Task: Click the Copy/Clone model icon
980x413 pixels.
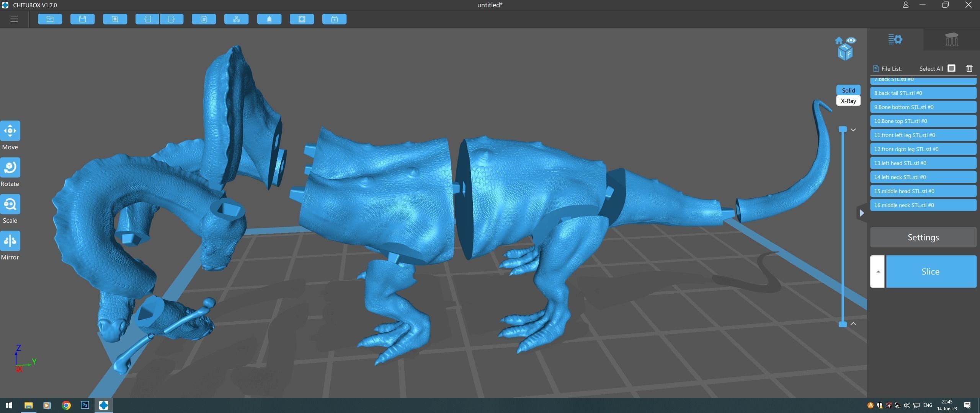Action: click(204, 19)
